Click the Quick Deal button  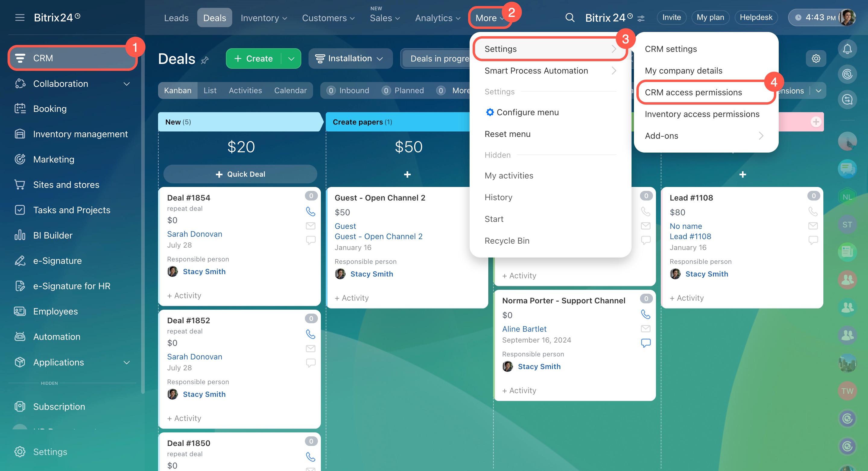[x=240, y=174]
